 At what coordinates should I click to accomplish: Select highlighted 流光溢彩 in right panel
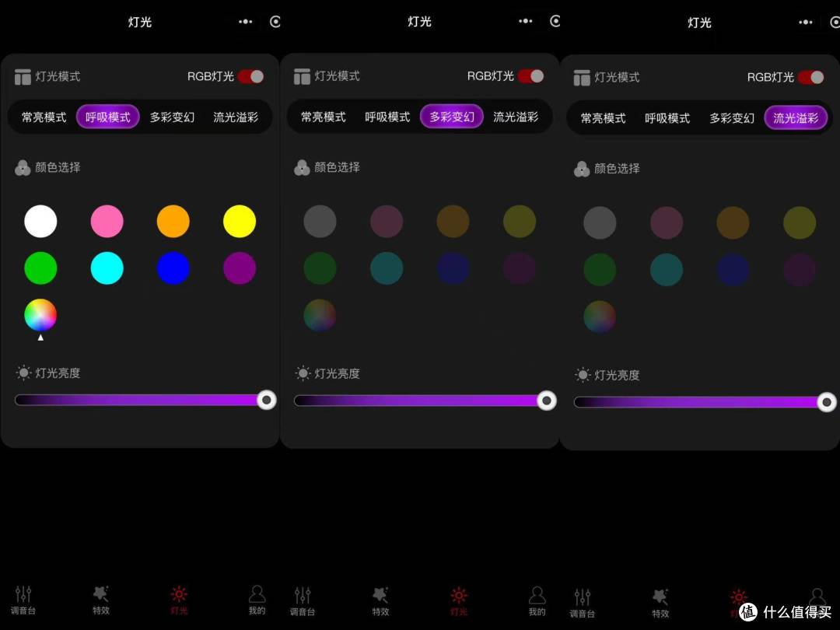click(796, 118)
